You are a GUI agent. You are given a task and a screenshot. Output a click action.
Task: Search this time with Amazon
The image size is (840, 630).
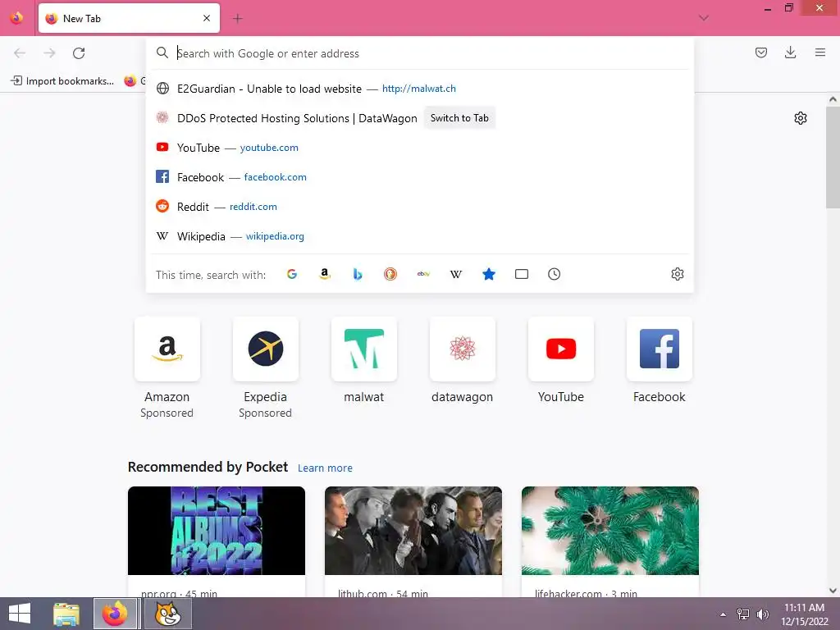[x=325, y=274]
